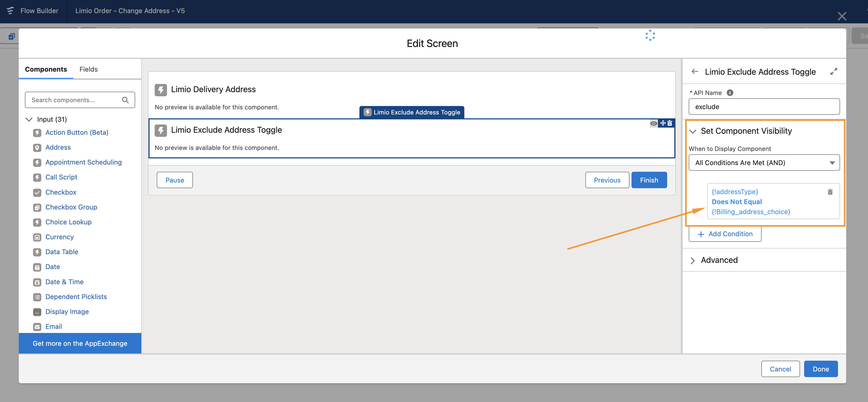This screenshot has height=402, width=868.
Task: Click the Checkbox component icon in the list
Action: 37,193
